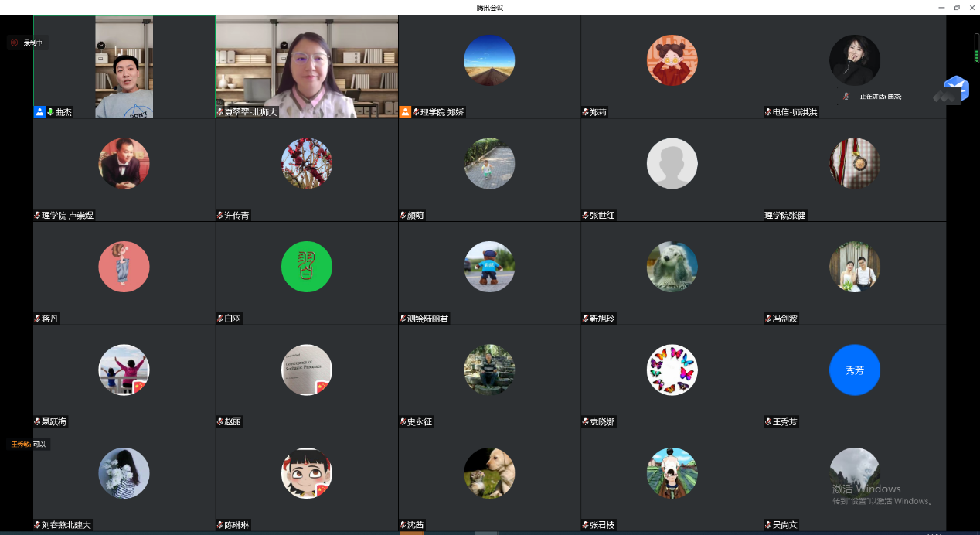Click the muted mic icon beside 沈茜
980x535 pixels.
coord(403,526)
